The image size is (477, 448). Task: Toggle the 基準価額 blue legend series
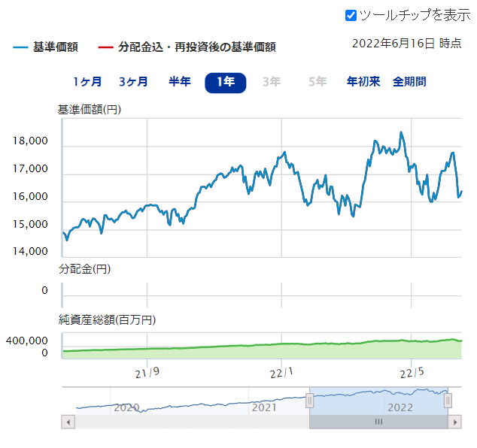click(46, 47)
